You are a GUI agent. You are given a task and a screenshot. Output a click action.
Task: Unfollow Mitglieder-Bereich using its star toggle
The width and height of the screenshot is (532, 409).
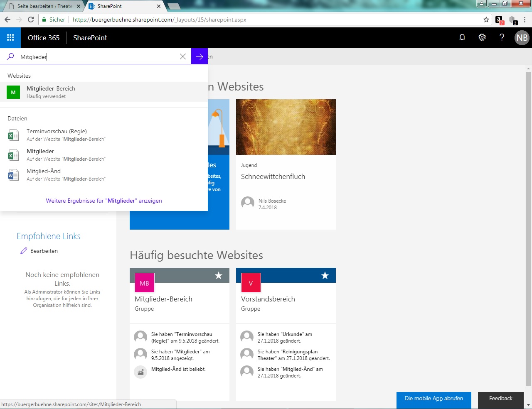[x=219, y=275]
